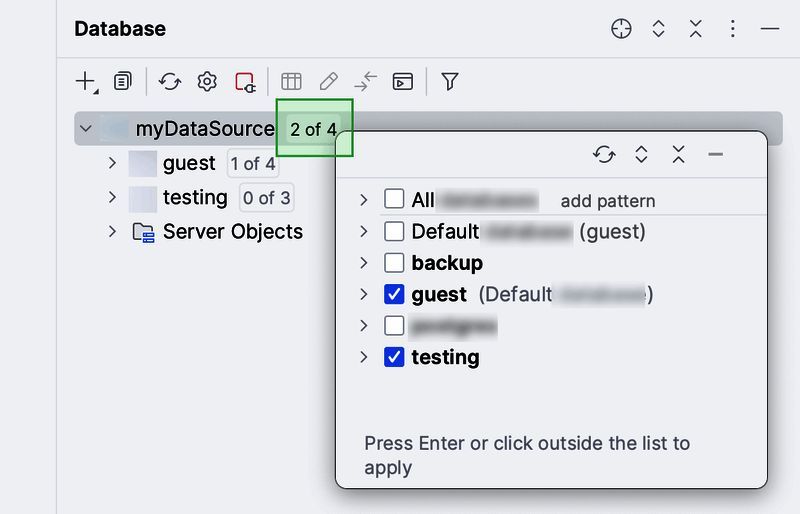Image resolution: width=800 pixels, height=514 pixels.
Task: Click the red Deactivate connection icon
Action: (245, 82)
